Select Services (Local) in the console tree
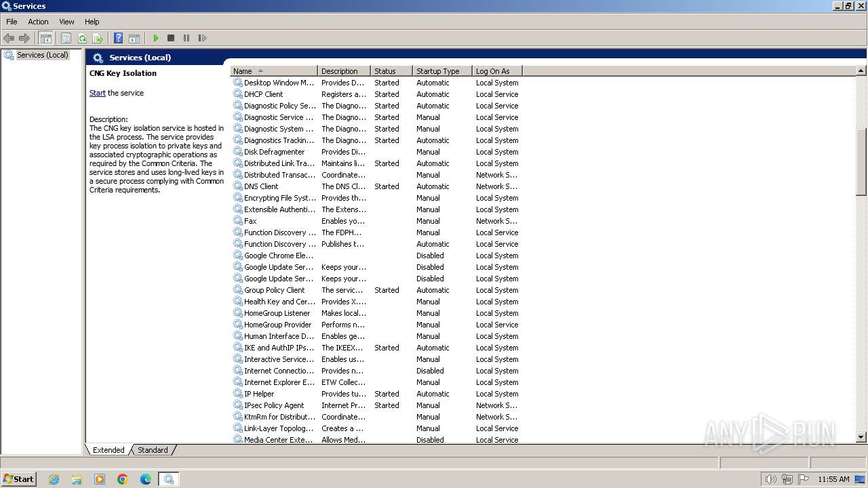Screen dimensions: 868x488 (x=42, y=55)
